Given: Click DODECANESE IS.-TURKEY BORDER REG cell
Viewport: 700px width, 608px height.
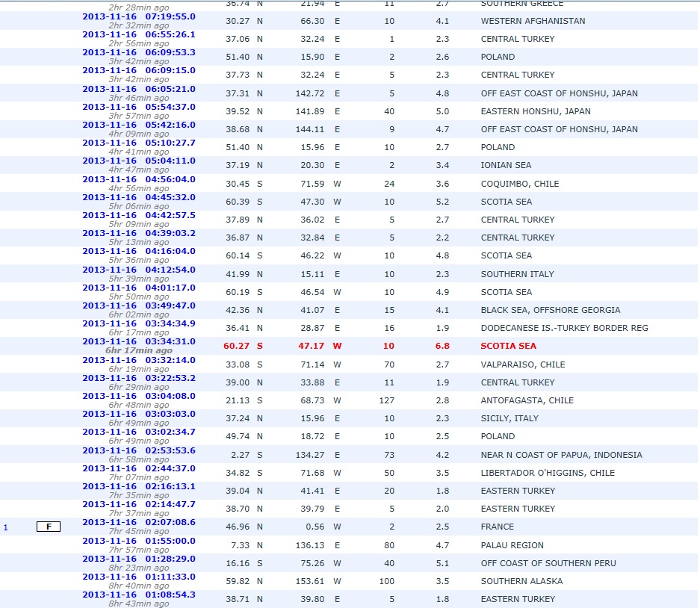Looking at the screenshot, I should click(564, 328).
